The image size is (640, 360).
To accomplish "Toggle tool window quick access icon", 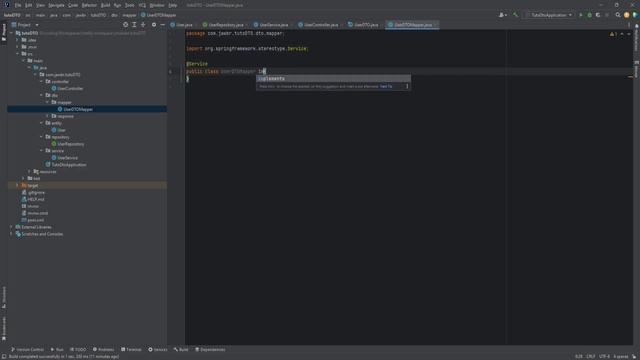I will click(x=3, y=356).
